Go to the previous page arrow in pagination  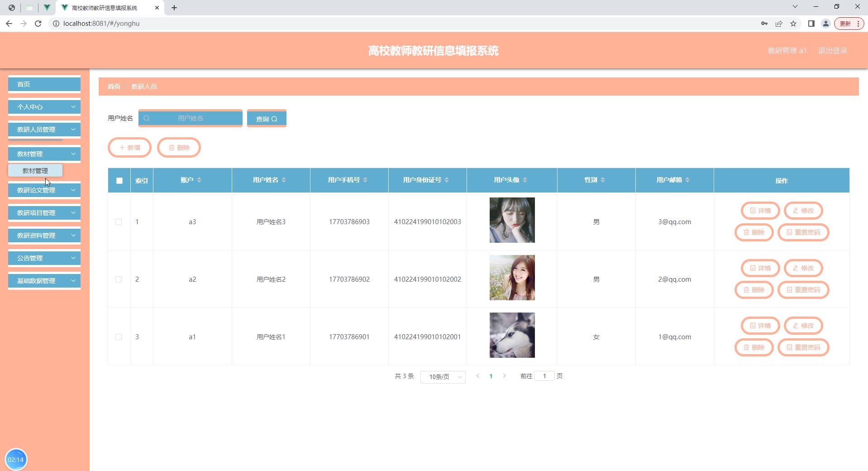[478, 376]
